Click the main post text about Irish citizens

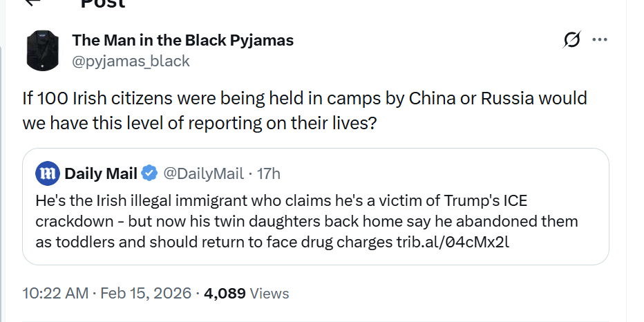click(304, 111)
